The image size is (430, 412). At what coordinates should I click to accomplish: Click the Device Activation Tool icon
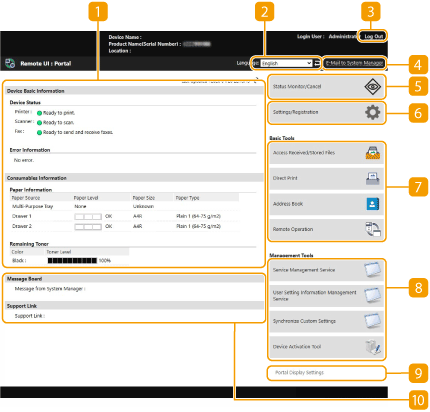click(x=373, y=347)
